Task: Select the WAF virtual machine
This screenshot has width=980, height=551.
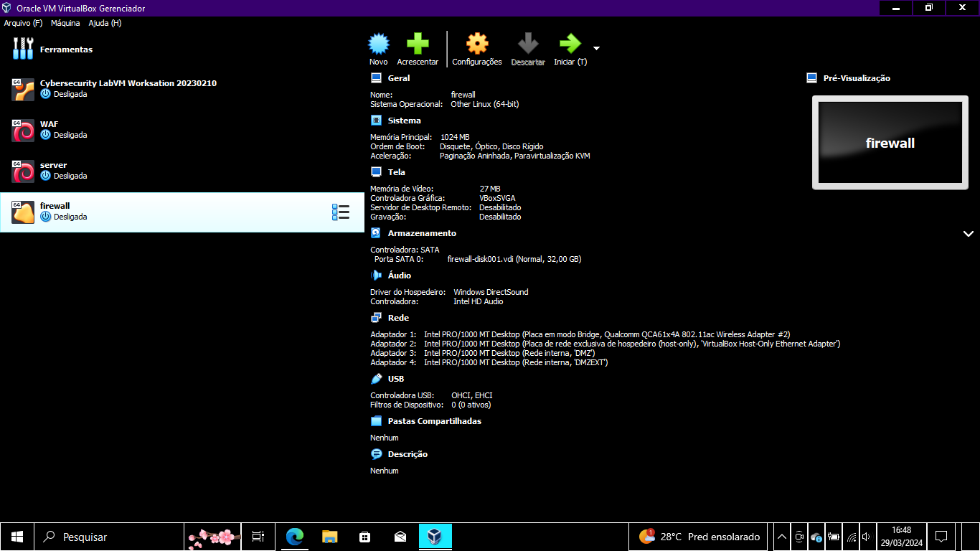Action: coord(182,130)
